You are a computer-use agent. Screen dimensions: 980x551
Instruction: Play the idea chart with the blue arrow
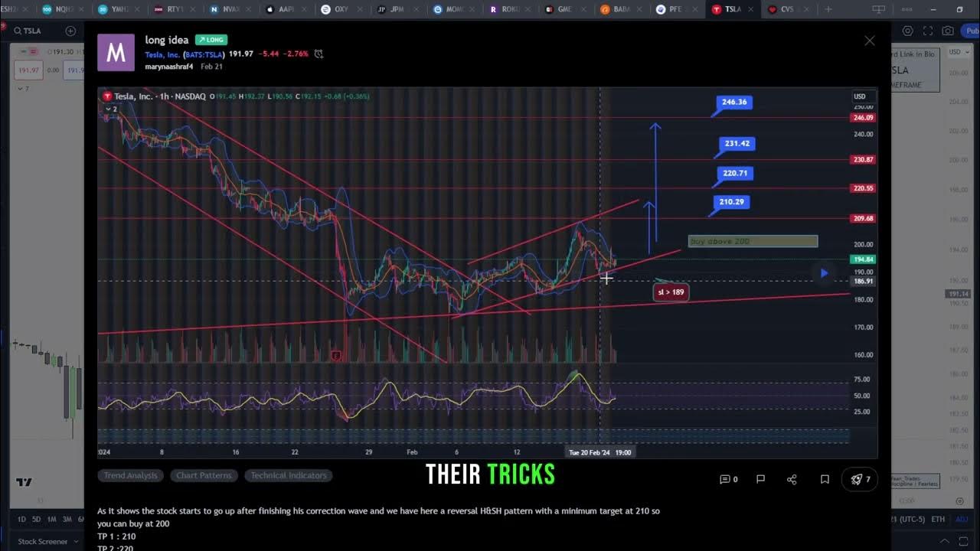coord(824,272)
